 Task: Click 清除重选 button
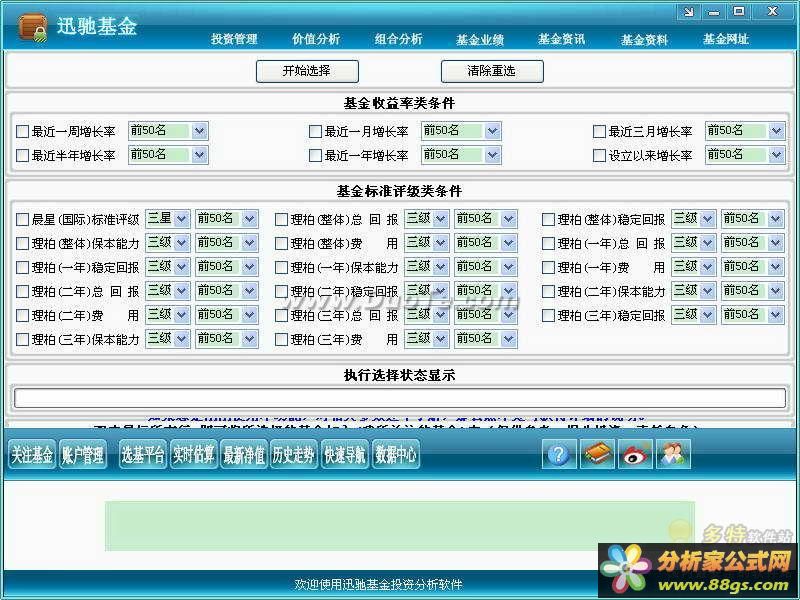click(492, 71)
